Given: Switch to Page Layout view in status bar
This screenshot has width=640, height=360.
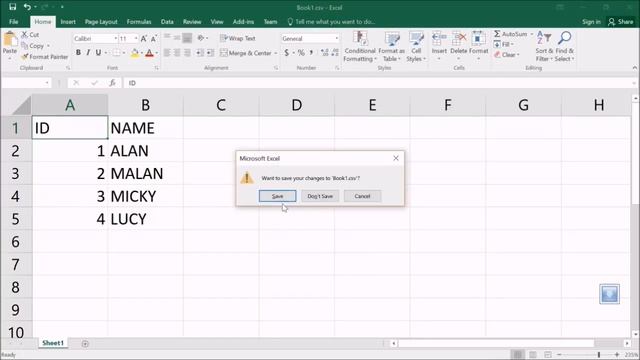Looking at the screenshot, I should [533, 355].
